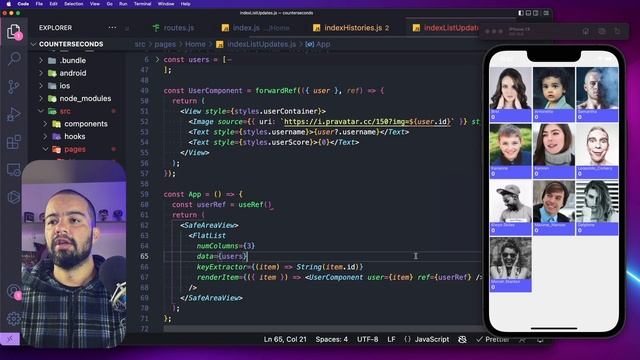Click the Screenshot icon in Simulator toolbar

pyautogui.click(x=602, y=31)
